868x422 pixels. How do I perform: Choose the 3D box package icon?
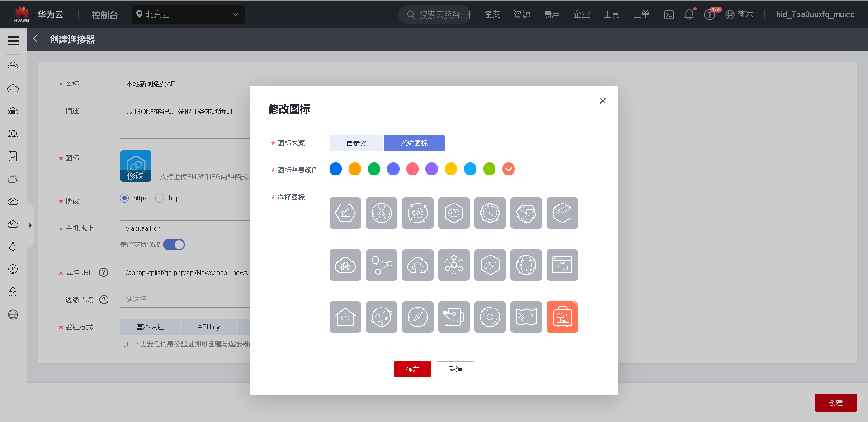562,213
